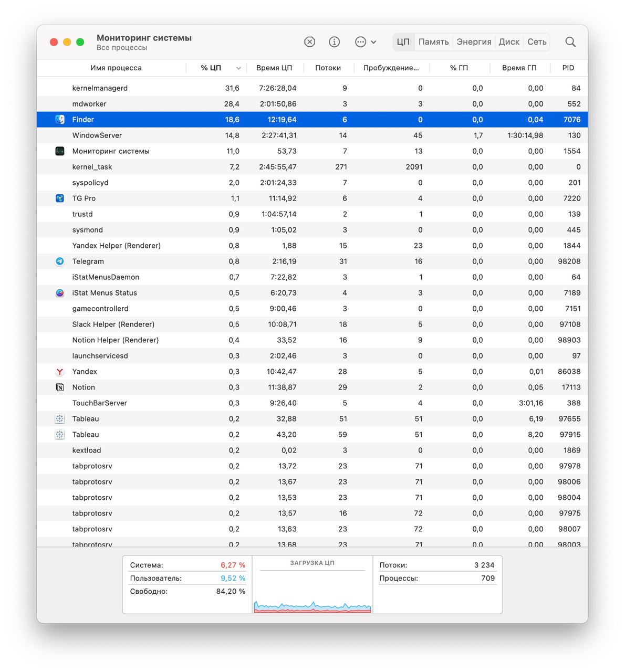
Task: Select the kextload process
Action: pos(312,450)
